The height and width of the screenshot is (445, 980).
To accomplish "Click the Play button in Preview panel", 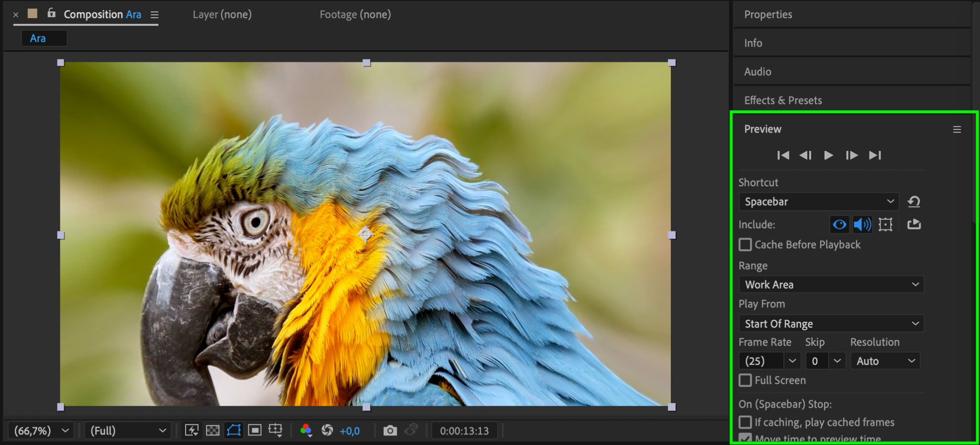I will pos(828,155).
